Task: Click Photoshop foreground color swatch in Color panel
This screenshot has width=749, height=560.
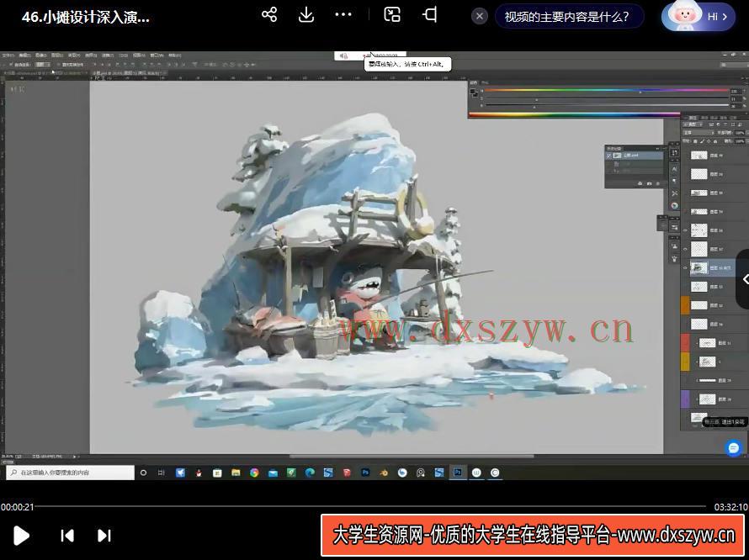Action: [x=473, y=91]
